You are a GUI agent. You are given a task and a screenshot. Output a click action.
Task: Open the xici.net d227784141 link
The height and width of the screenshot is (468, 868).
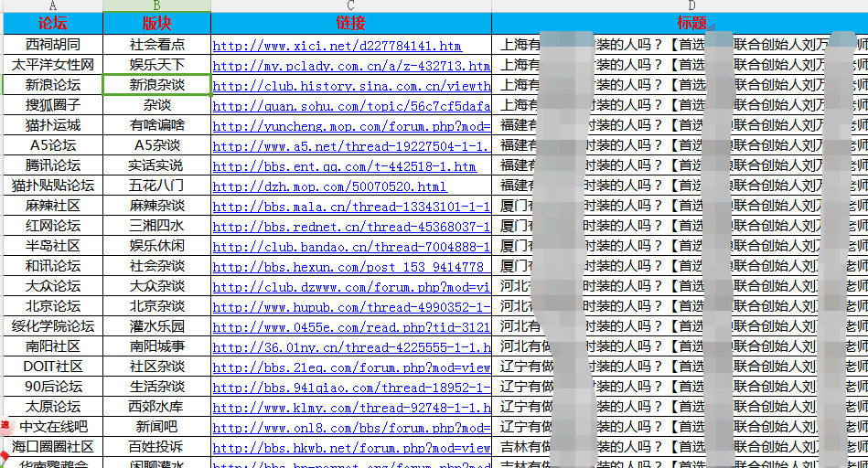point(338,46)
